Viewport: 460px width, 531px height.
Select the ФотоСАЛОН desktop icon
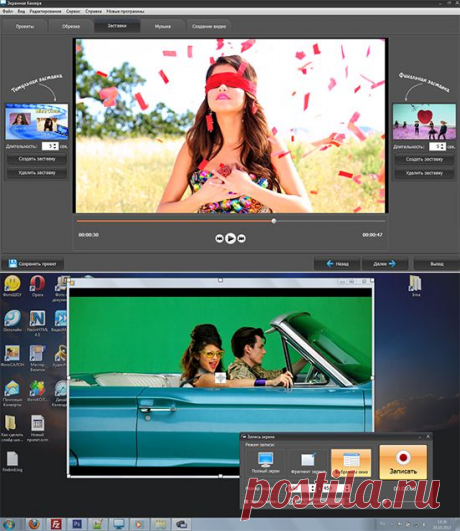[12, 356]
